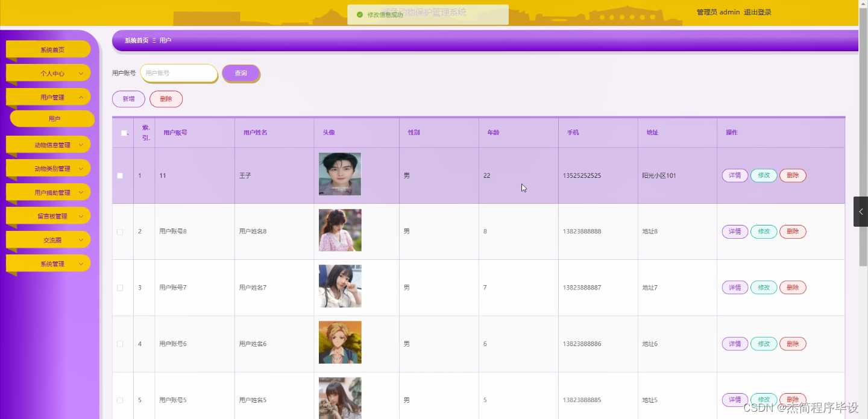Click the avatar thumbnail of 用户姓名5
The width and height of the screenshot is (868, 419).
(x=340, y=398)
